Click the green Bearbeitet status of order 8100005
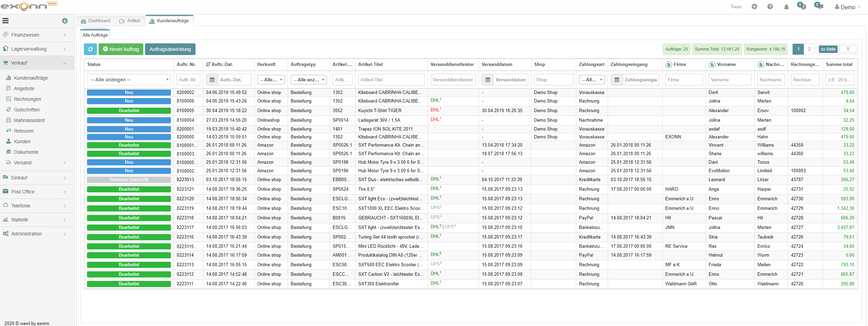868x326 pixels. point(129,111)
